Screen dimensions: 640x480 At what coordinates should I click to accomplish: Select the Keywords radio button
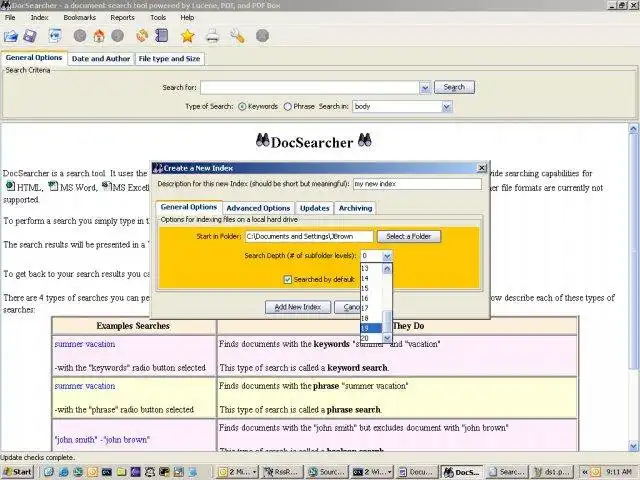(242, 107)
